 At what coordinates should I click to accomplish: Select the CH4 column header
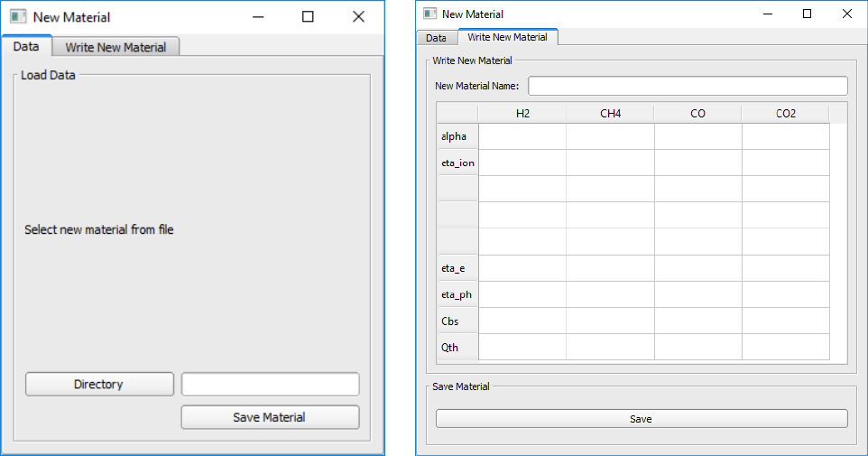click(x=610, y=114)
